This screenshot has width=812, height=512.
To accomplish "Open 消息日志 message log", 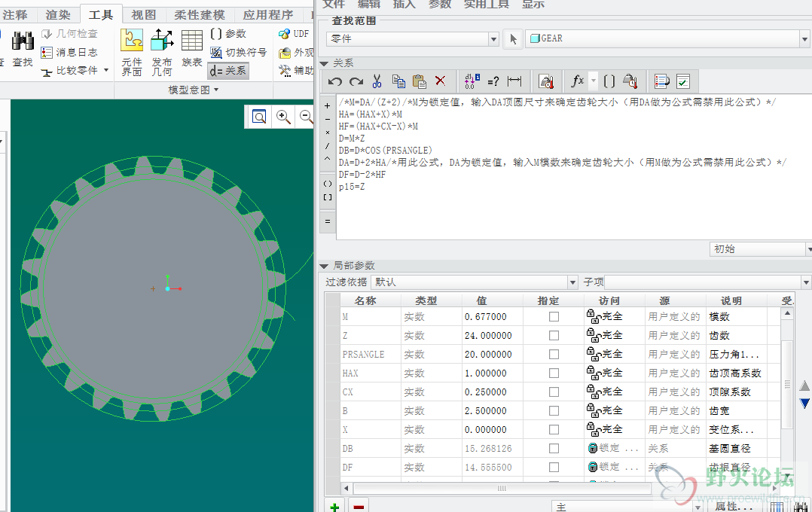I will [69, 52].
